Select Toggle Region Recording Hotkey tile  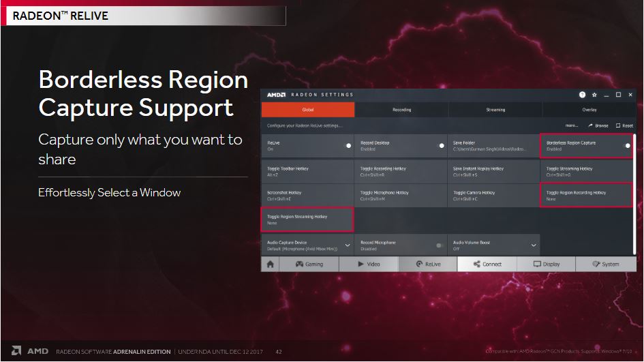coord(587,196)
